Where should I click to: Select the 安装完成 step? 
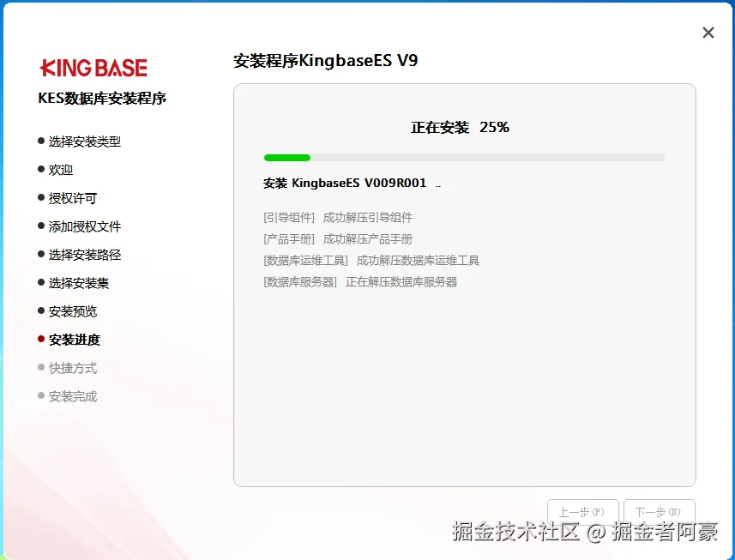tap(68, 396)
